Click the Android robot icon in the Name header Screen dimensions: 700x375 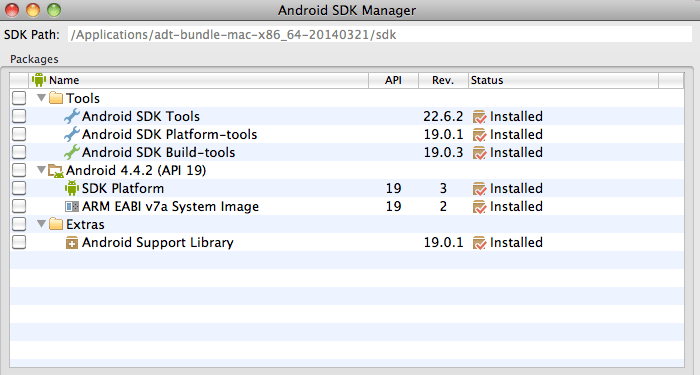39,80
